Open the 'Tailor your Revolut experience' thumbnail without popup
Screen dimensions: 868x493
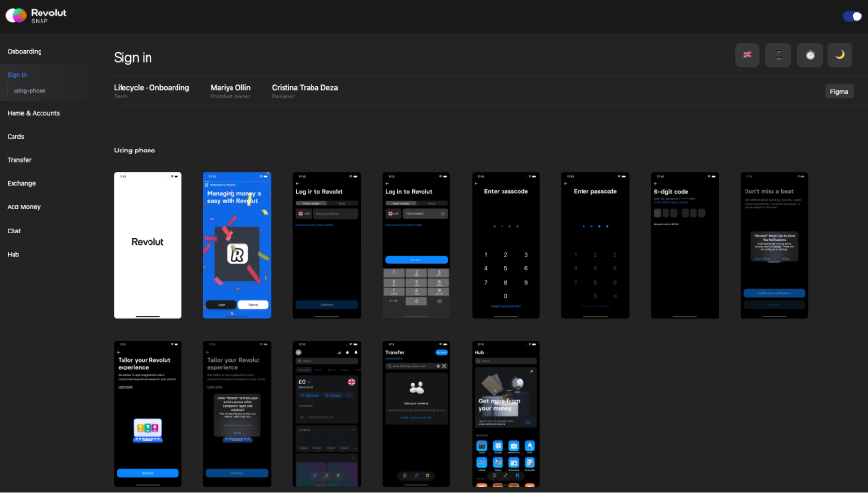point(148,414)
